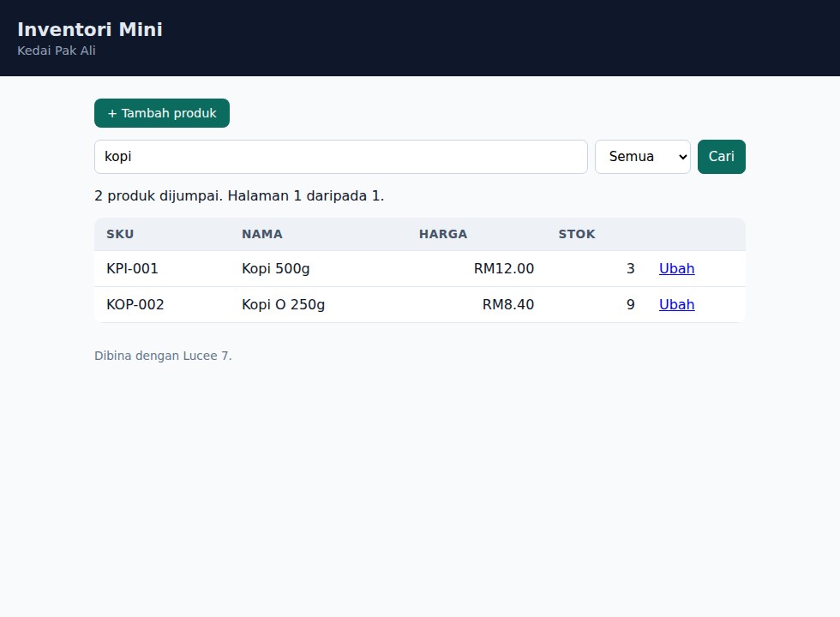Open Ubah link for Kopi 500g
Image resolution: width=840 pixels, height=617 pixels.
point(676,268)
